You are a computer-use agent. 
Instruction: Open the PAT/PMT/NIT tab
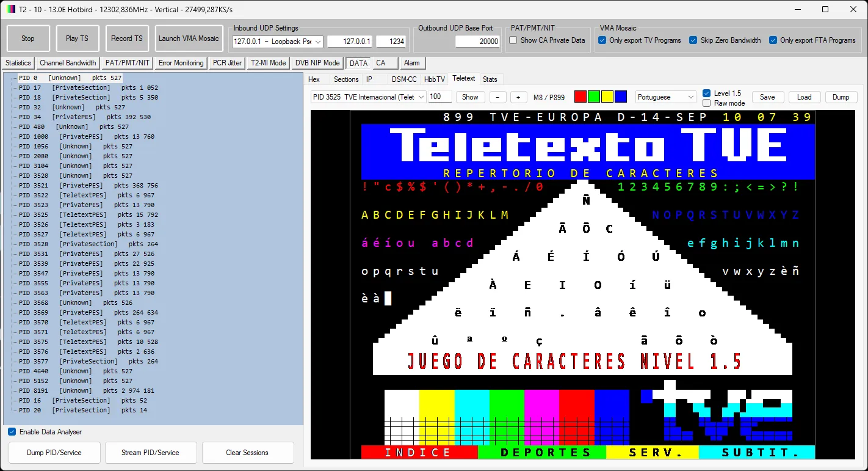[x=128, y=63]
